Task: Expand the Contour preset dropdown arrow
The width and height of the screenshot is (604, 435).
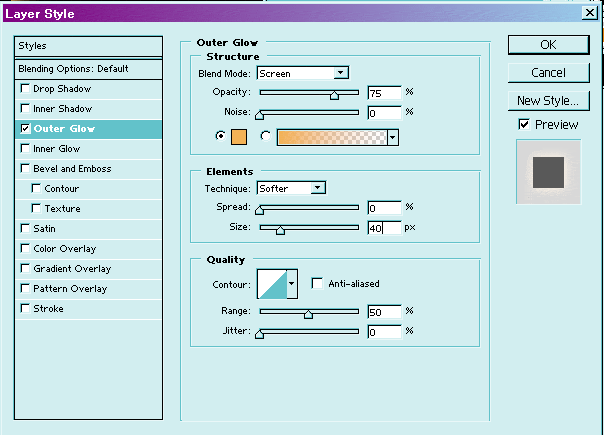Action: click(x=292, y=284)
